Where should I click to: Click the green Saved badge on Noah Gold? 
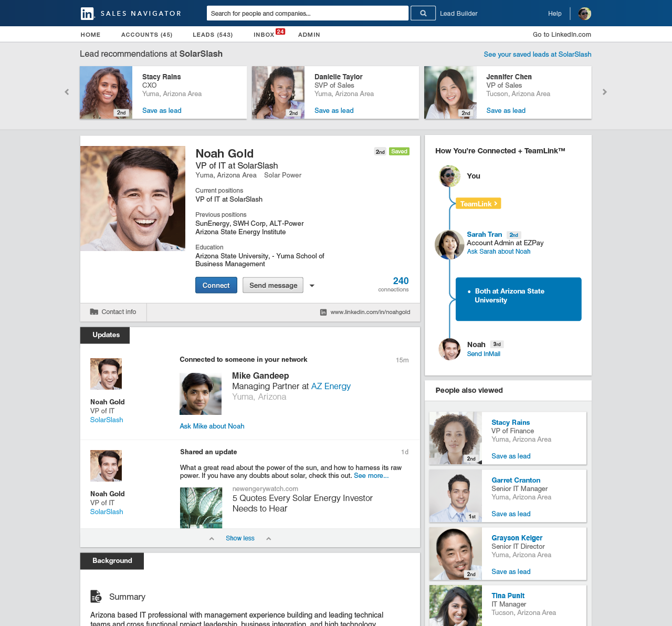[399, 151]
